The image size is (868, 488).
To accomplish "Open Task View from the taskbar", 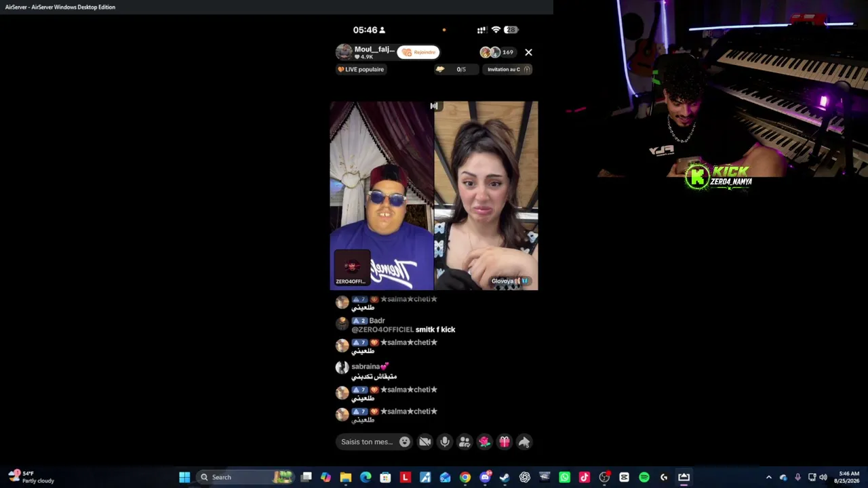I will tap(307, 477).
